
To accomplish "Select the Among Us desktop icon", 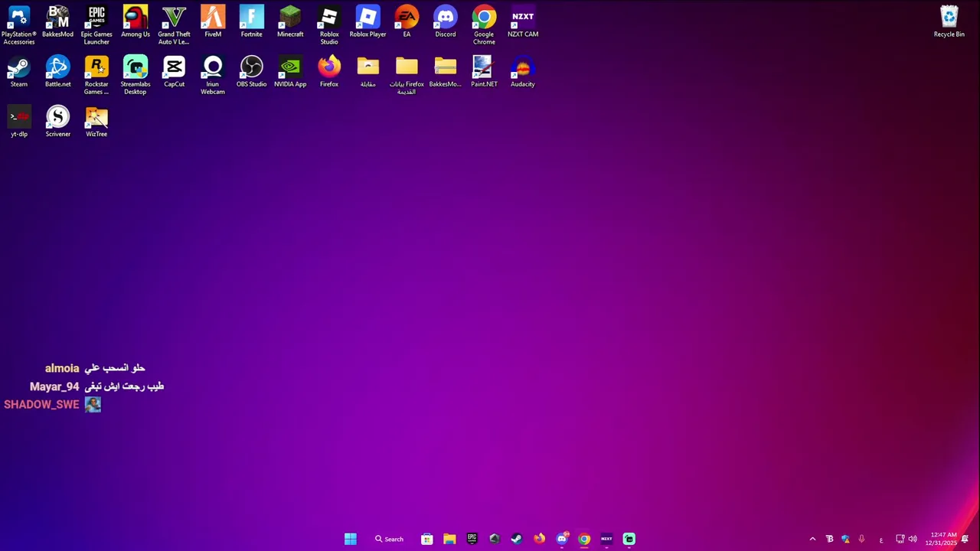I will [x=136, y=21].
